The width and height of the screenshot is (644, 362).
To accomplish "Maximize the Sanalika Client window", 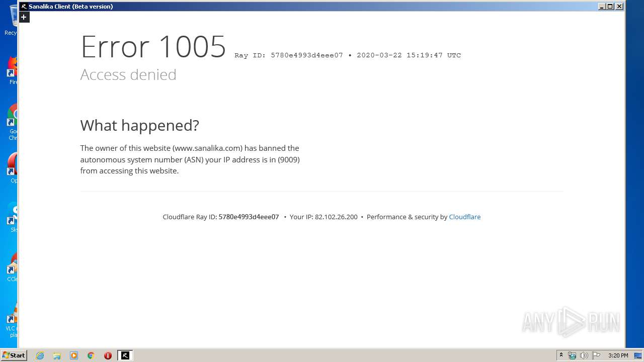I will tap(610, 7).
